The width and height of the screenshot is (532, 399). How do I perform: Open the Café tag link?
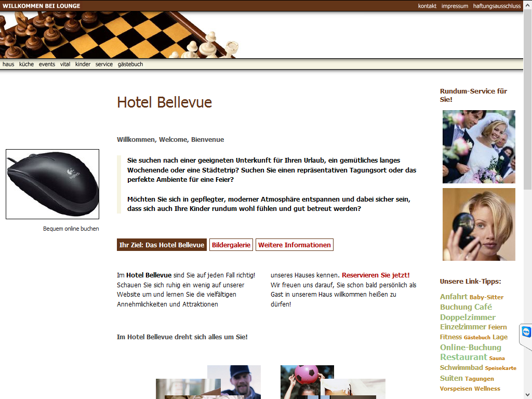tap(483, 307)
